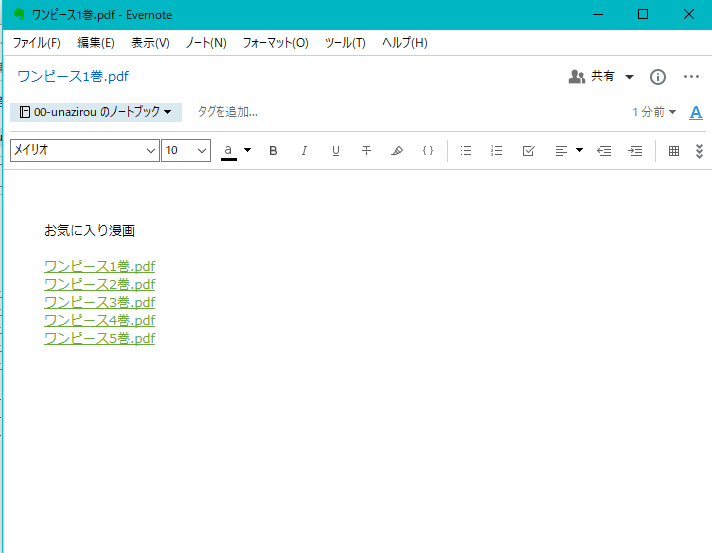Show note info

(x=658, y=77)
